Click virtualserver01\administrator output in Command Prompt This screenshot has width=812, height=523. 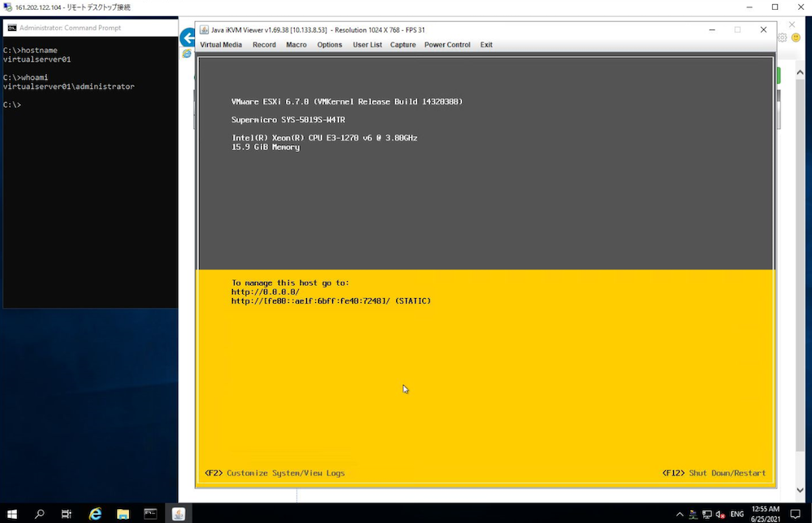click(x=68, y=86)
